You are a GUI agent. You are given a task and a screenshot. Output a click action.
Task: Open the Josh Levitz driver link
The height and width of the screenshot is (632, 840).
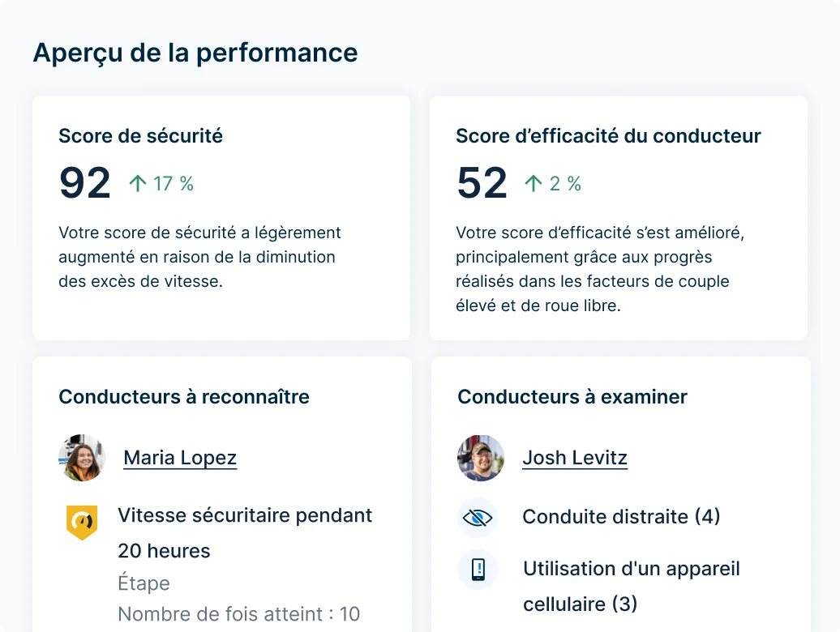[x=574, y=458]
